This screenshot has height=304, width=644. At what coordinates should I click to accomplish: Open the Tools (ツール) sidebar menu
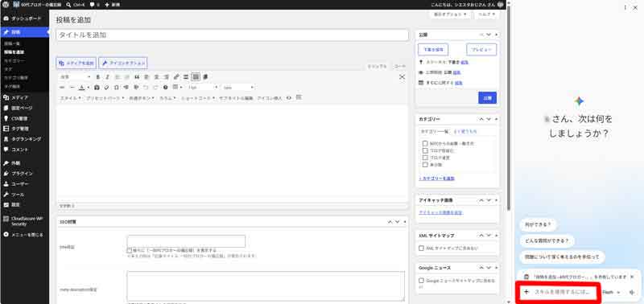pyautogui.click(x=25, y=195)
